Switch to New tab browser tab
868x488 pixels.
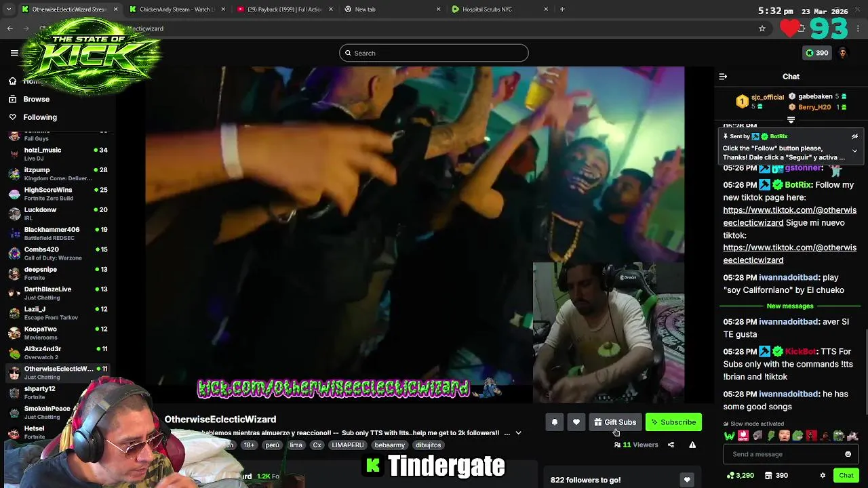click(x=392, y=9)
